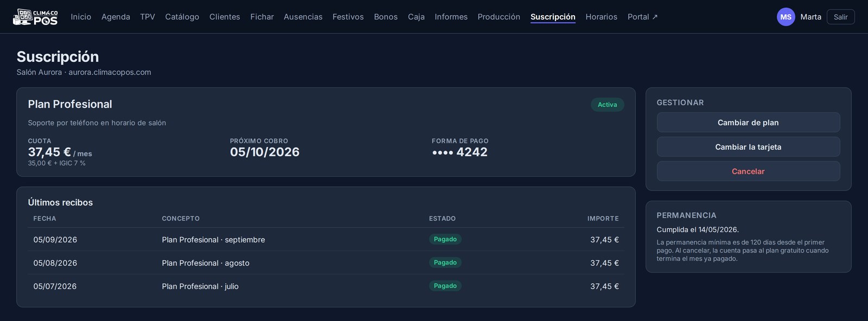Open the MS user avatar
Viewport: 868px width, 321px height.
pos(786,17)
